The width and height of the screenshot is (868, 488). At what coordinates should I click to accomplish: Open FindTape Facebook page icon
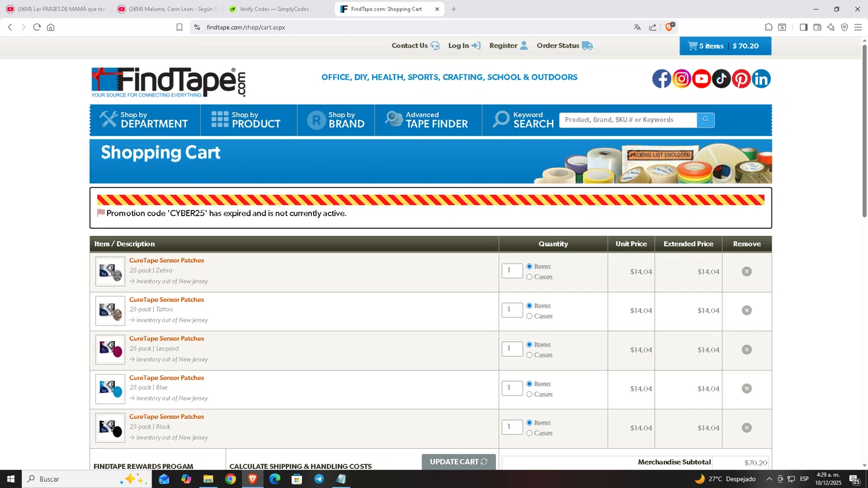point(661,79)
